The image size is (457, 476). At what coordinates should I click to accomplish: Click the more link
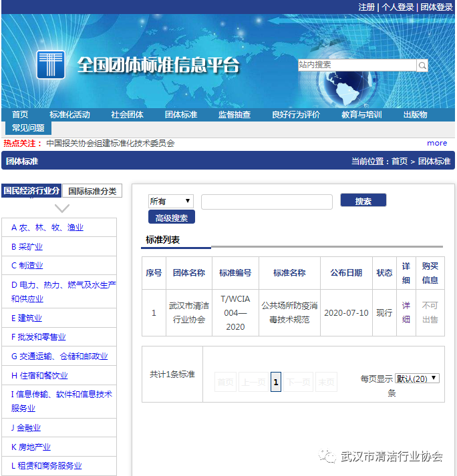pyautogui.click(x=437, y=143)
